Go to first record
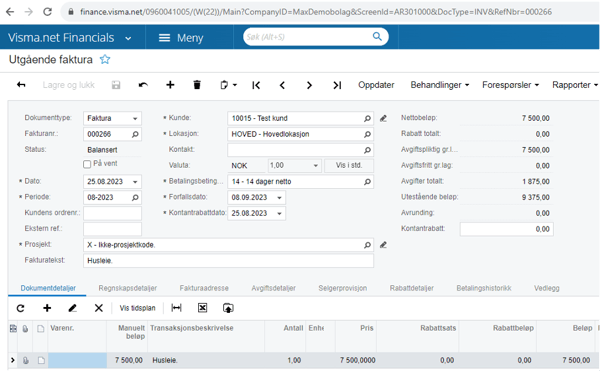The image size is (600, 371). click(x=256, y=85)
